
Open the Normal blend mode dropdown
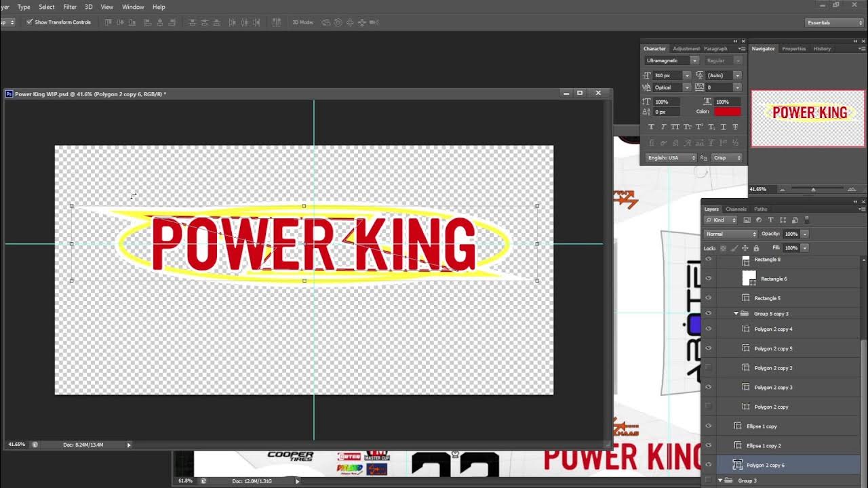tap(731, 234)
